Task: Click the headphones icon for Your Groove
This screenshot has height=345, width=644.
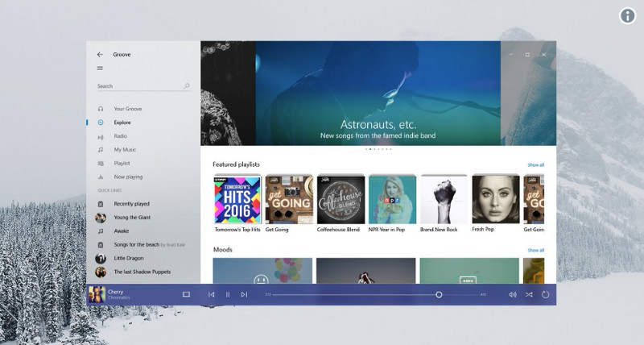Action: point(101,109)
